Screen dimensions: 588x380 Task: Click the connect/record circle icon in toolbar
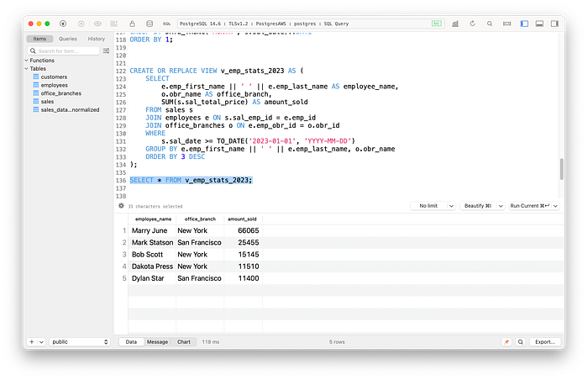(x=63, y=24)
